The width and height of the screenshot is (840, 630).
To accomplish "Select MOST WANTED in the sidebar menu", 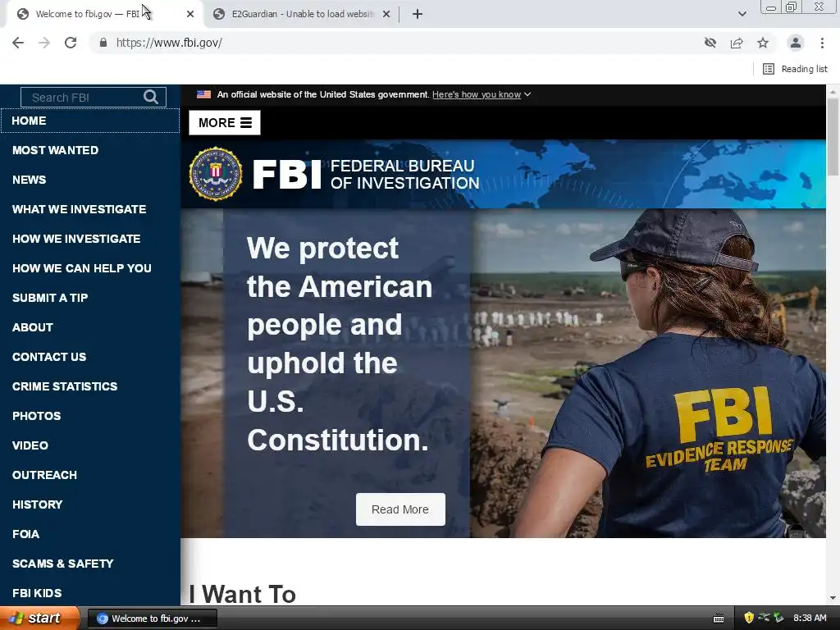I will tap(55, 150).
